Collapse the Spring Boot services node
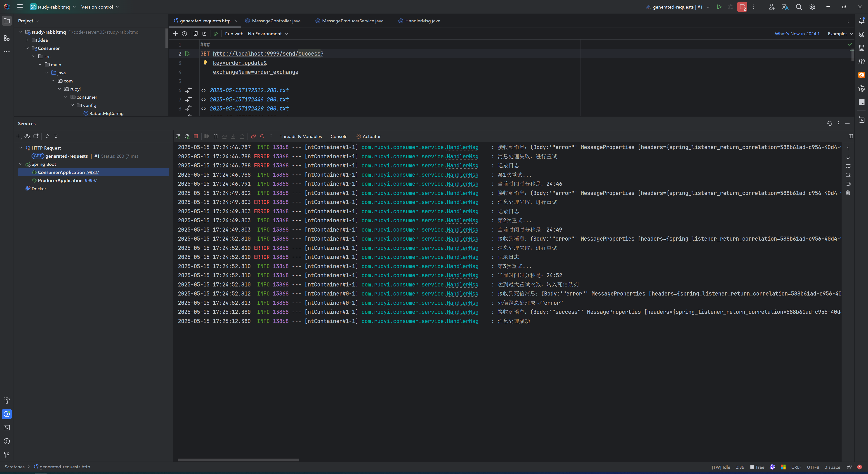Viewport: 868px width, 474px height. (x=21, y=164)
